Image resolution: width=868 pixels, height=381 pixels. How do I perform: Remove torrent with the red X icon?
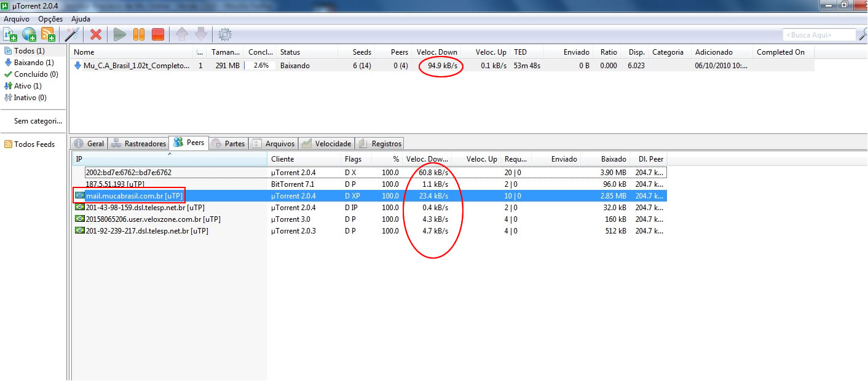pos(96,34)
